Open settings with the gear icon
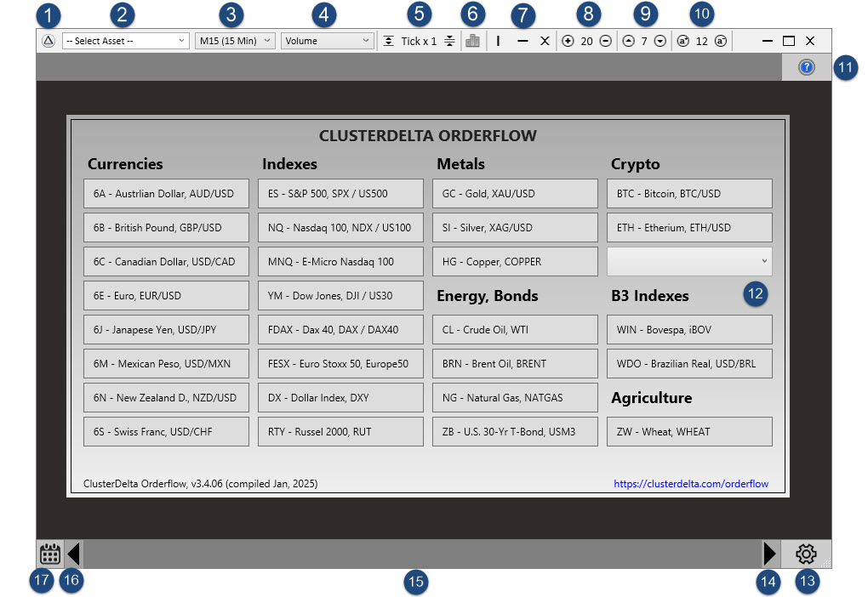Viewport: 868px width, 597px height. click(x=806, y=554)
